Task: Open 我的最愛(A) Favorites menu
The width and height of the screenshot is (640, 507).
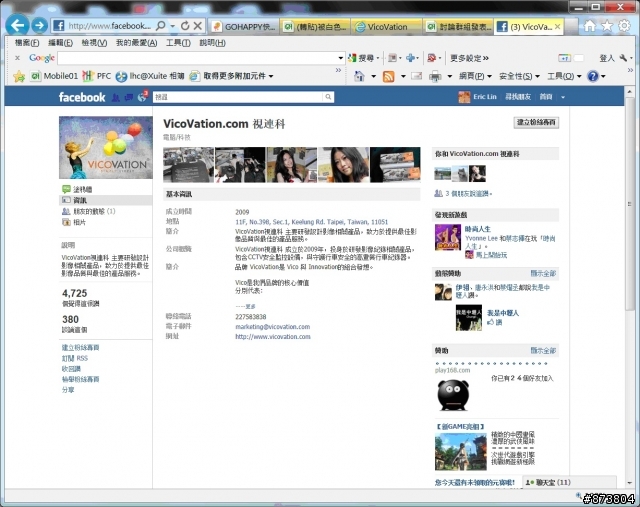Action: (136, 43)
